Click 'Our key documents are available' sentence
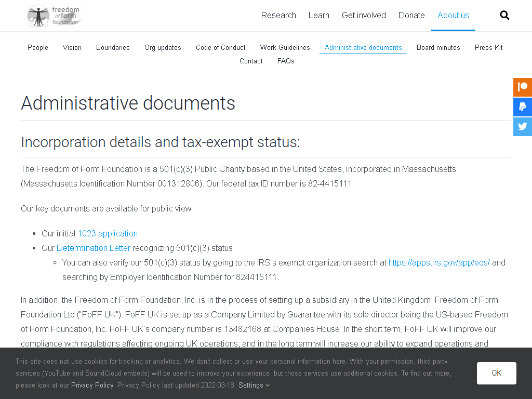This screenshot has width=532, height=399. coord(107,209)
